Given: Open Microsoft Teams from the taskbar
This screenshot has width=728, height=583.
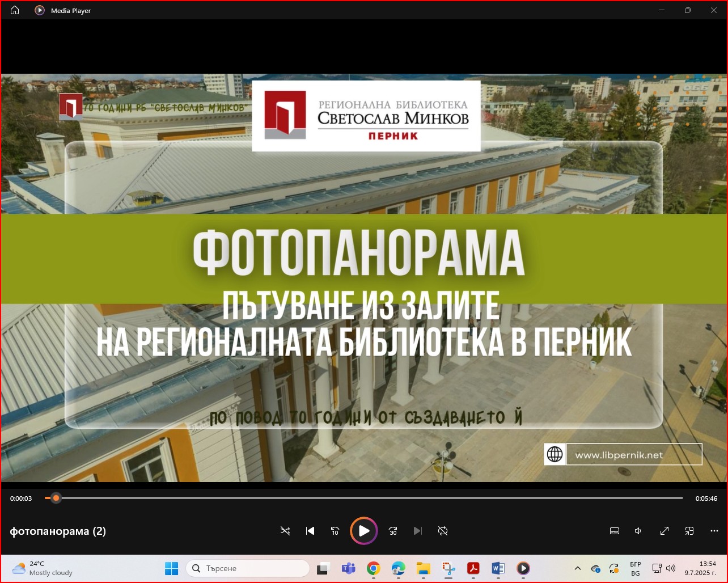Looking at the screenshot, I should point(348,568).
